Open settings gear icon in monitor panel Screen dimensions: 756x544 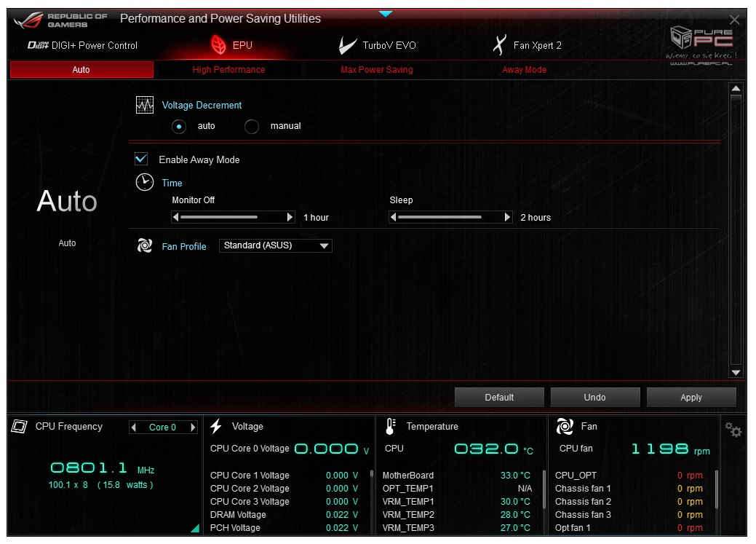[x=733, y=430]
